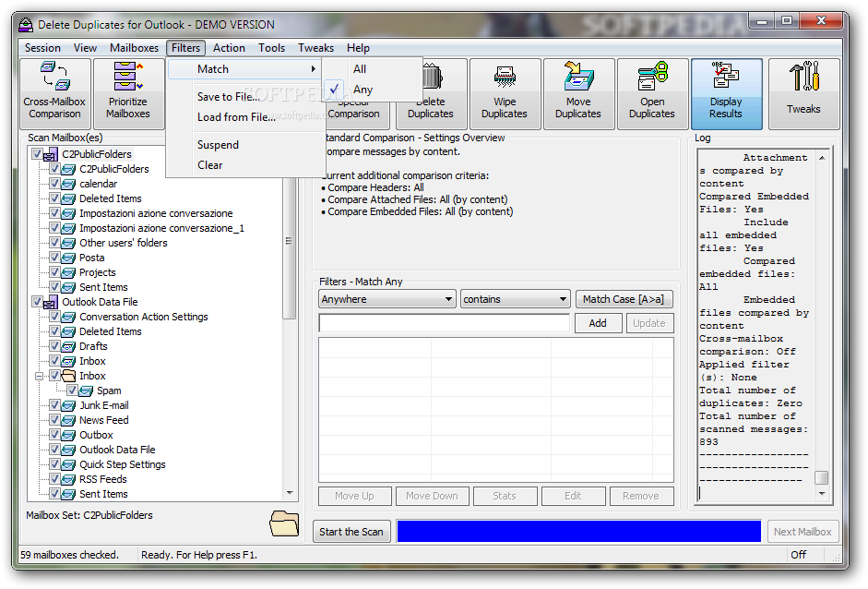Screen dimensions: 868x589
Task: Click the filter text input field
Action: pos(444,323)
